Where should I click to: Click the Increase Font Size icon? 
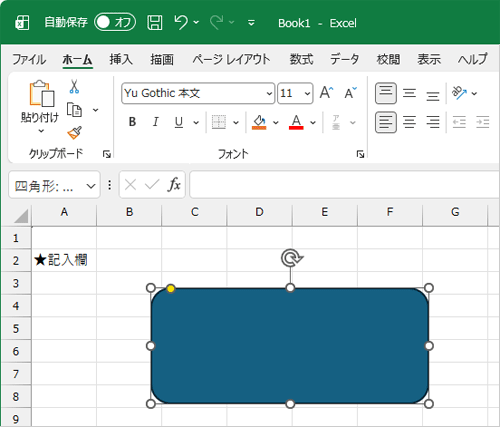pos(326,93)
